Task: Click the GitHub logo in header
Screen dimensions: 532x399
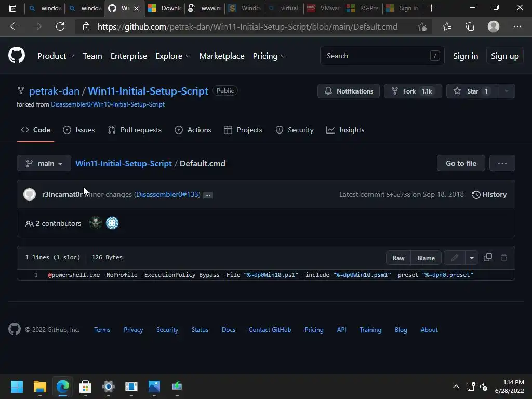Action: pos(16,55)
